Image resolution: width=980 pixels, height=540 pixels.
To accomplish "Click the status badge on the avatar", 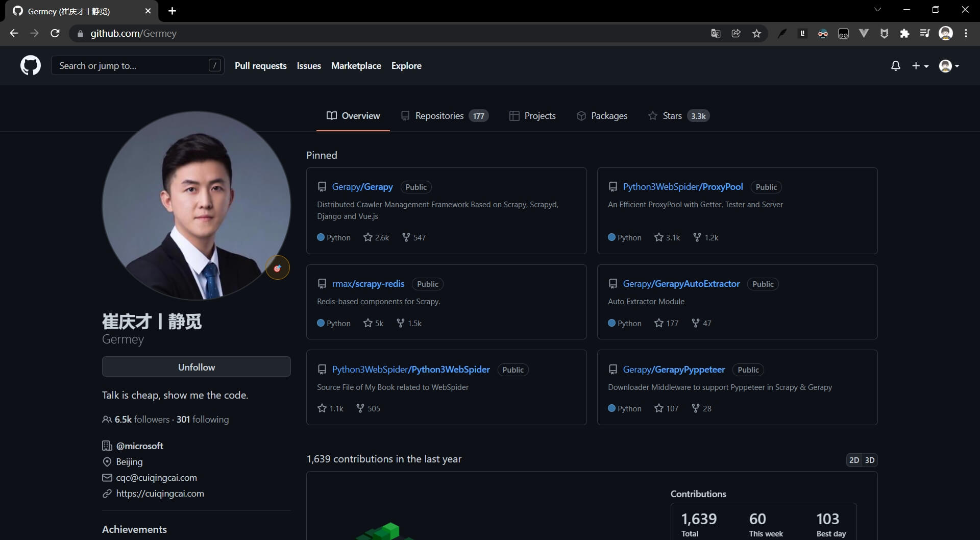I will 278,268.
